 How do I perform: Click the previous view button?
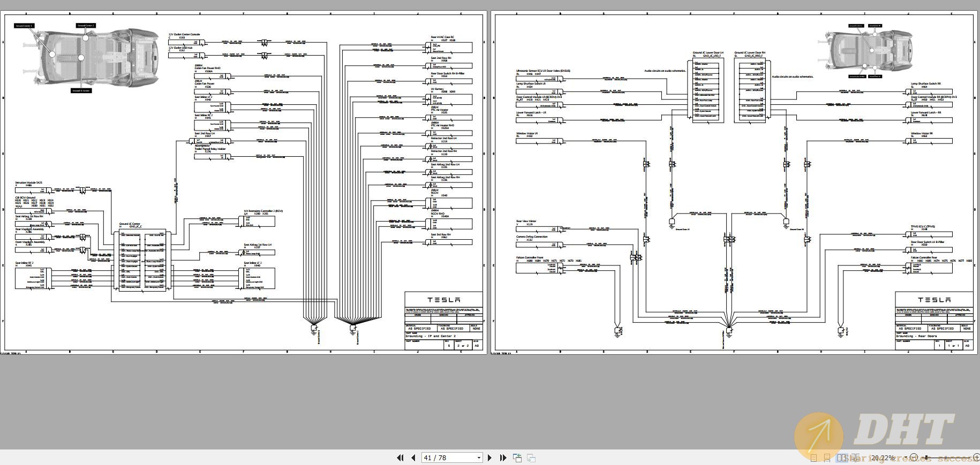pyautogui.click(x=517, y=458)
